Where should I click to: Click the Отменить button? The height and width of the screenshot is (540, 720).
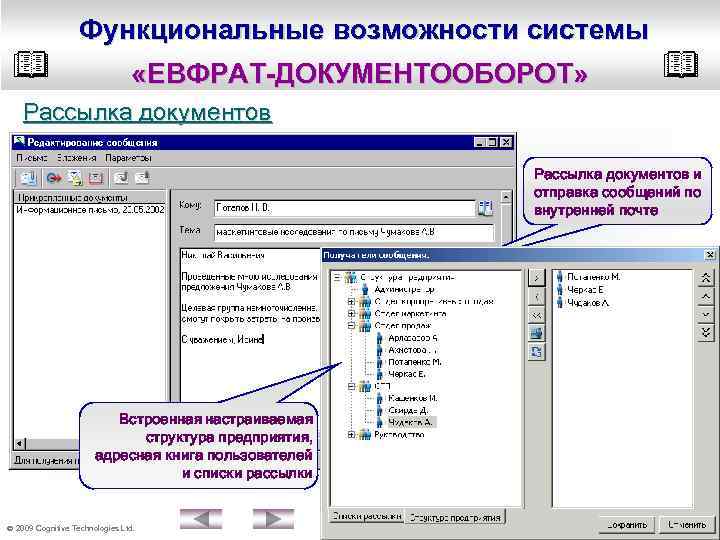687,525
